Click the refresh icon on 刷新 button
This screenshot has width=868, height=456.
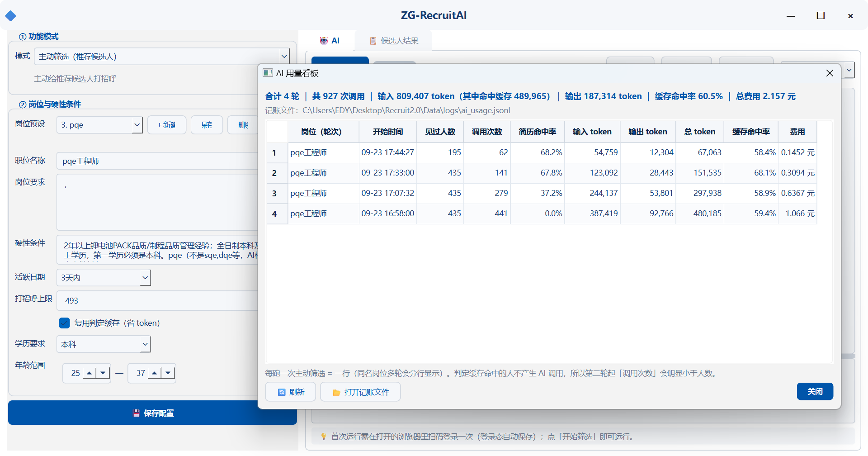tap(282, 392)
